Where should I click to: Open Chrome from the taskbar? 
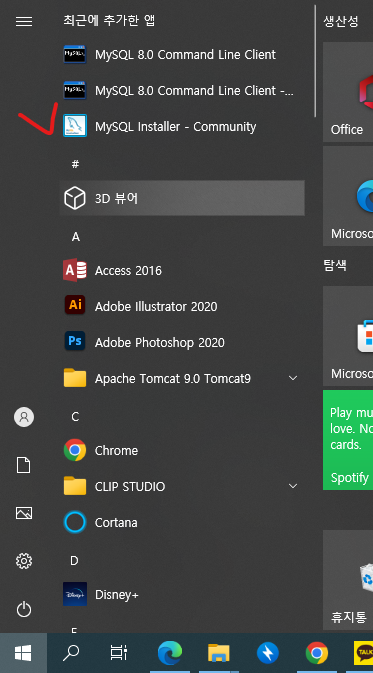[x=317, y=653]
